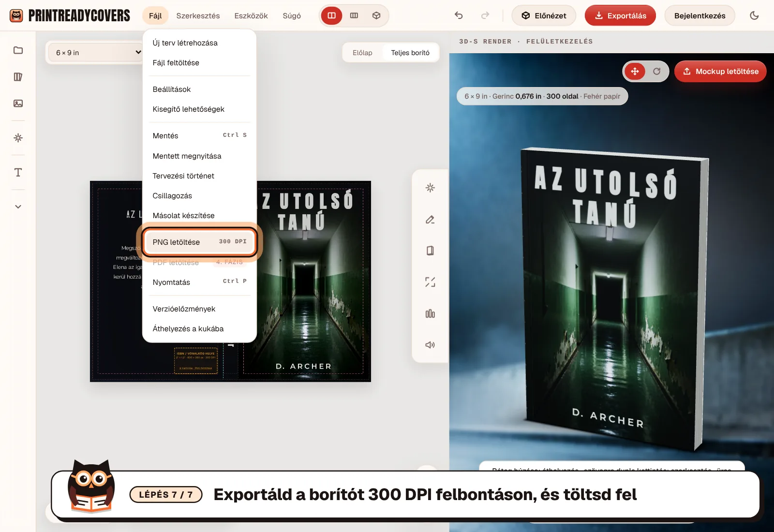This screenshot has width=774, height=532.
Task: Click the megaphone icon in canvas toolbar
Action: [x=430, y=345]
